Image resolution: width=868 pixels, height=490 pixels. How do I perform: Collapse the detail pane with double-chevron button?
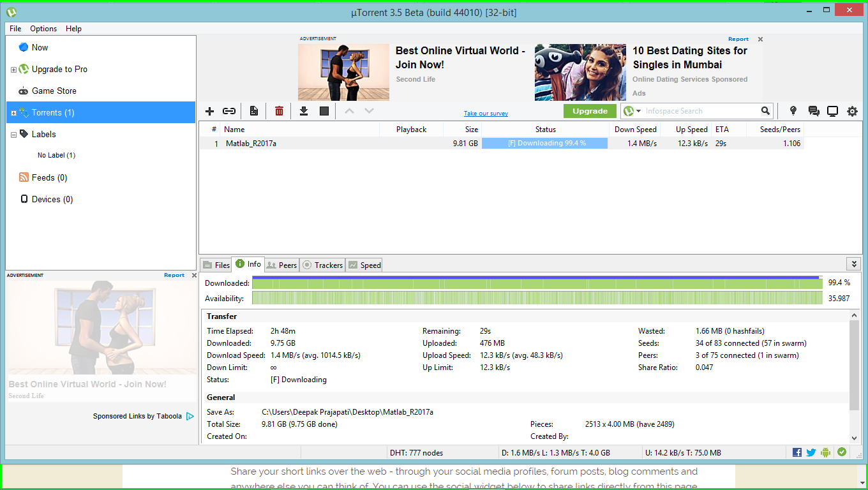coord(853,264)
